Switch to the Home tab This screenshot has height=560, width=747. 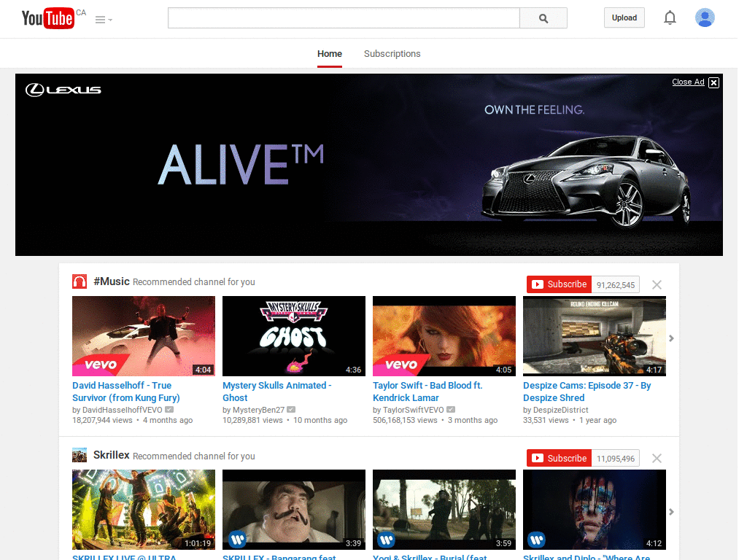click(330, 54)
